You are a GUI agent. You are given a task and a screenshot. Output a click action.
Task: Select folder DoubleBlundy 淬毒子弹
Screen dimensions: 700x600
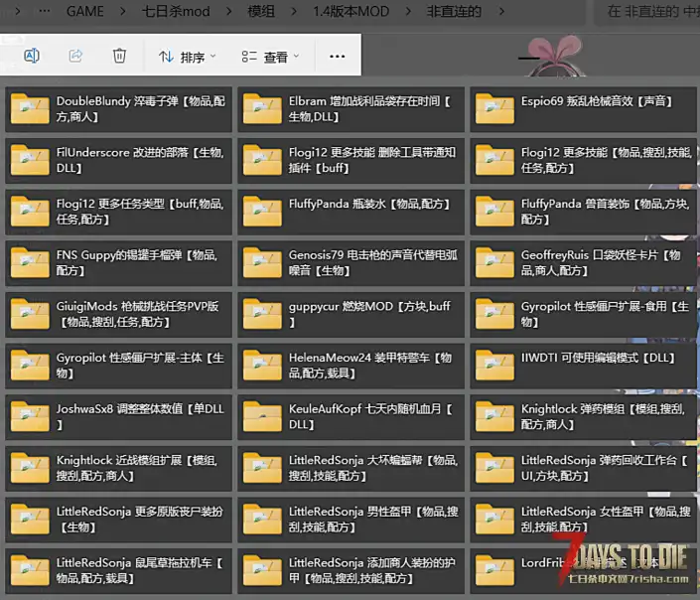pyautogui.click(x=119, y=109)
